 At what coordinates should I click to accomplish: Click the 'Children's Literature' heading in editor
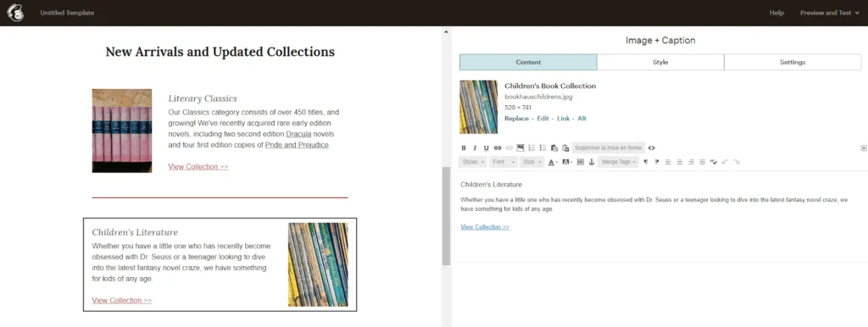491,184
